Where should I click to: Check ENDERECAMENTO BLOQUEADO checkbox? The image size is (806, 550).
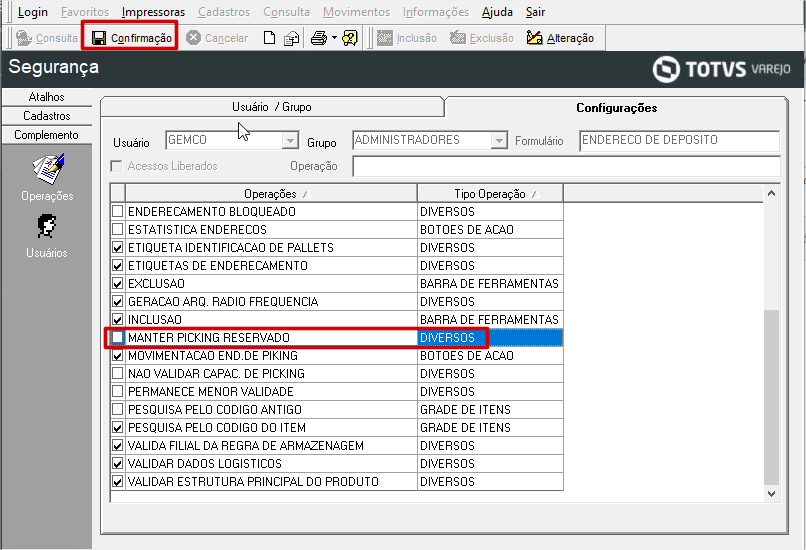(118, 211)
